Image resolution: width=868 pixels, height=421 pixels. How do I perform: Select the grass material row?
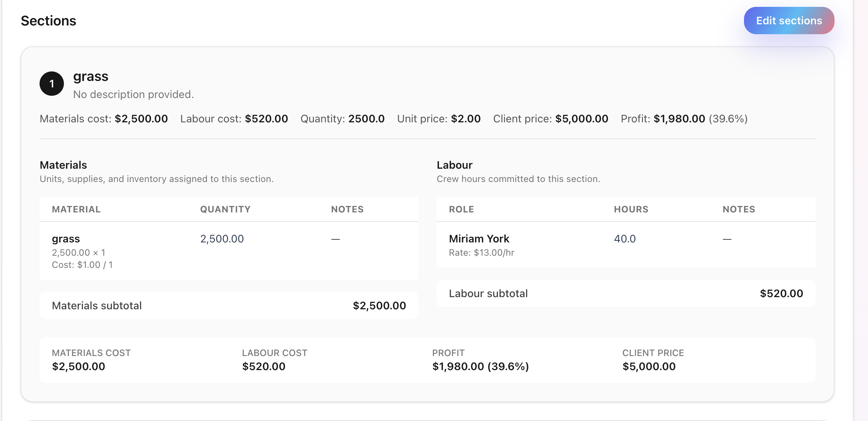[66, 239]
